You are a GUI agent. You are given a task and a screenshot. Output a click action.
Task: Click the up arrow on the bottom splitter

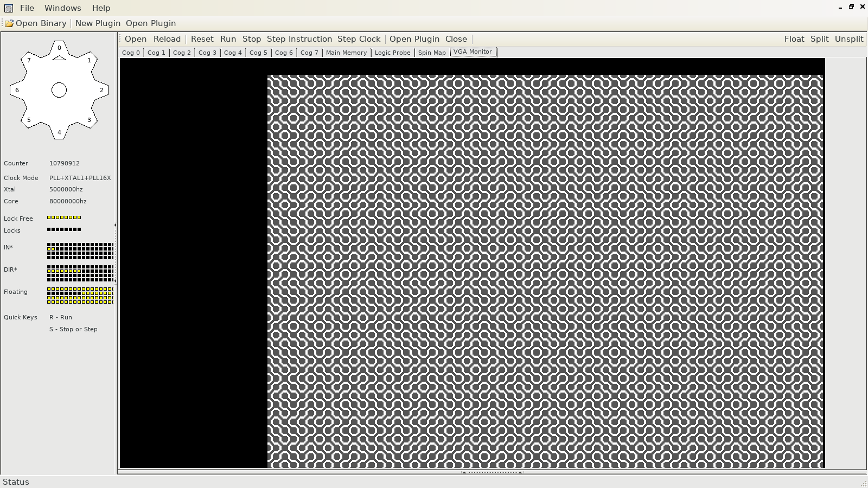[x=464, y=472]
